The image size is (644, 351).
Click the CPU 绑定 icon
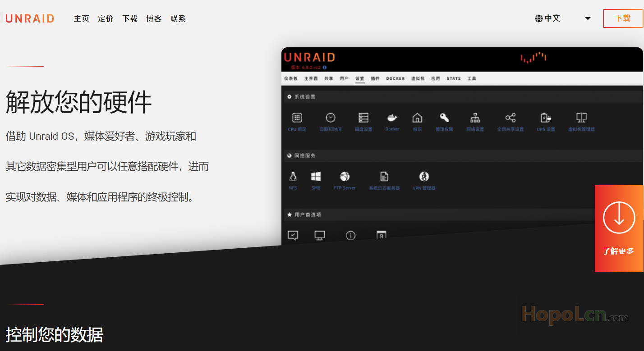[x=297, y=118]
